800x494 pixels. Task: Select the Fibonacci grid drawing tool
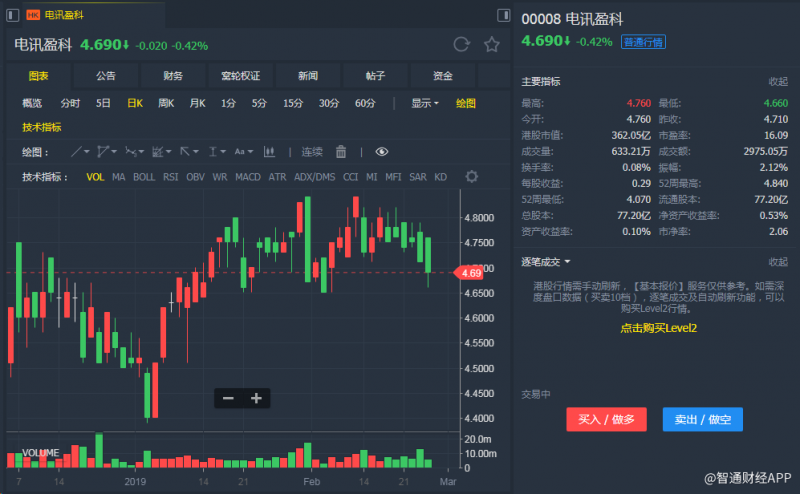[158, 152]
